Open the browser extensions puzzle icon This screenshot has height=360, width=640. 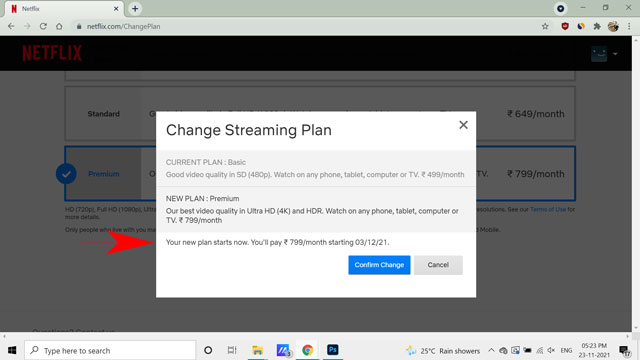(x=597, y=26)
